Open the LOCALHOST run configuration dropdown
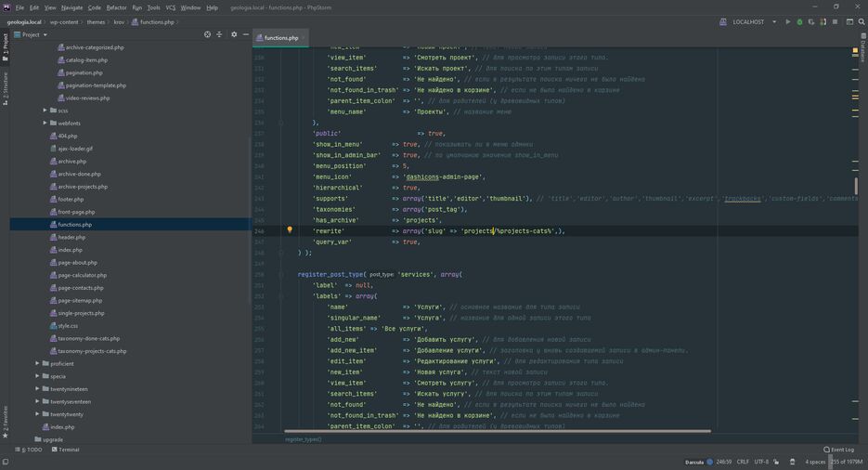Viewport: 868px width, 470px height. (748, 22)
